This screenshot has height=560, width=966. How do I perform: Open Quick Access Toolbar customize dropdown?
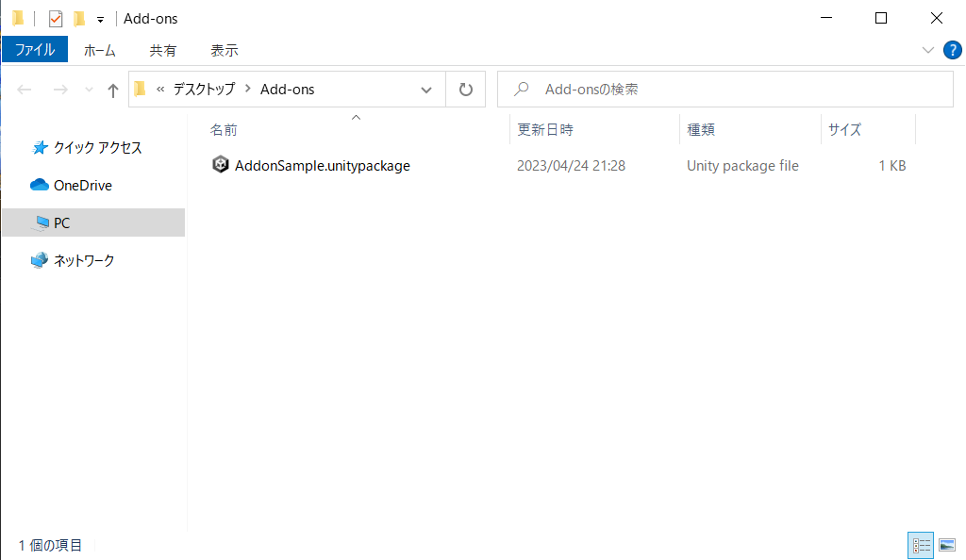coord(100,20)
